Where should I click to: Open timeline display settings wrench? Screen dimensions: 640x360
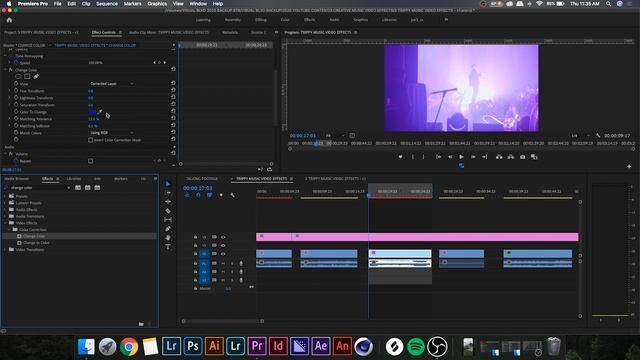tap(232, 195)
